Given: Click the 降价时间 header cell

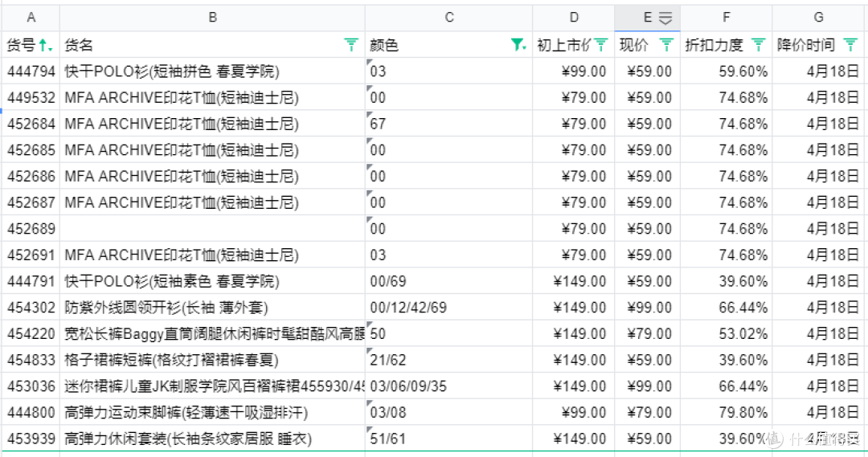Looking at the screenshot, I should [x=818, y=45].
